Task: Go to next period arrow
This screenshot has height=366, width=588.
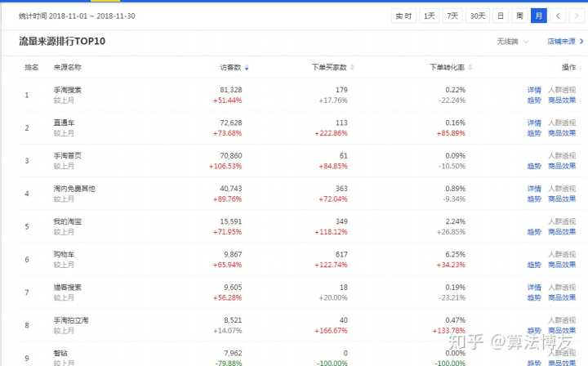Action: (x=577, y=16)
